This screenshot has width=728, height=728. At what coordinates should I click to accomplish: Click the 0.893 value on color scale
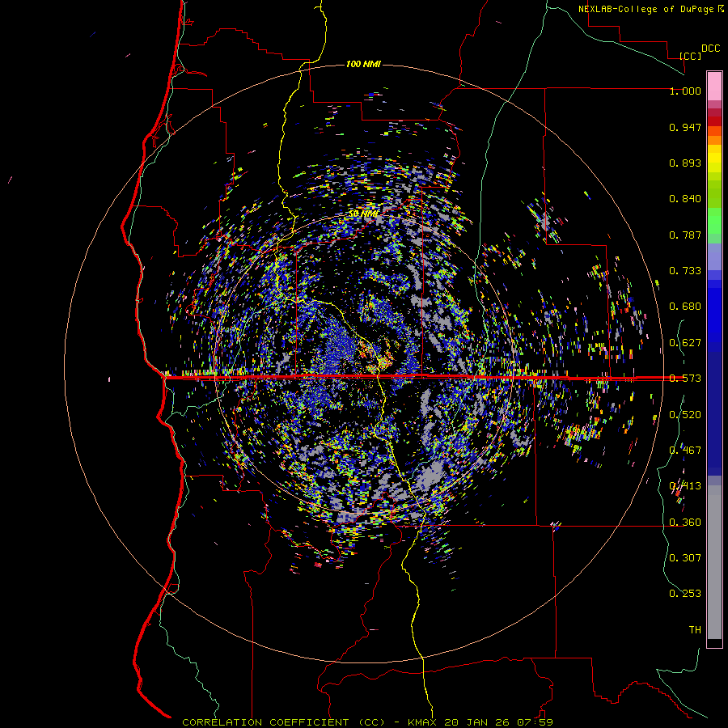685,163
